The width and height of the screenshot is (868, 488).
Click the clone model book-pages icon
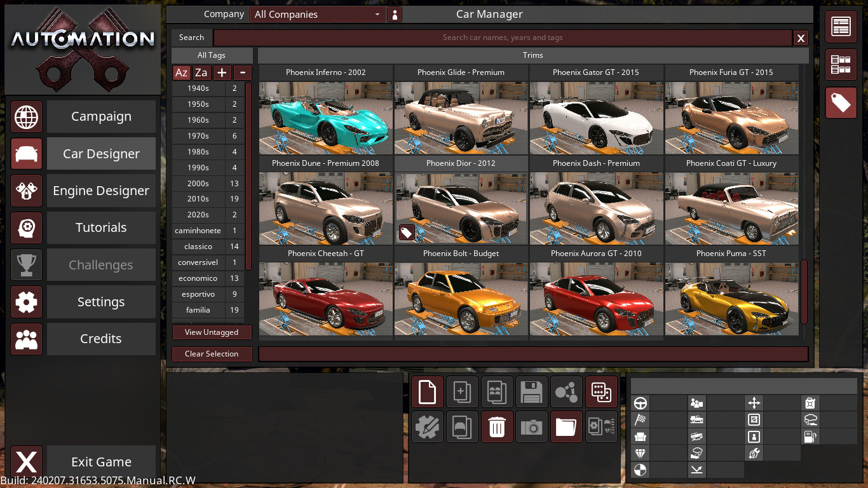(x=497, y=392)
